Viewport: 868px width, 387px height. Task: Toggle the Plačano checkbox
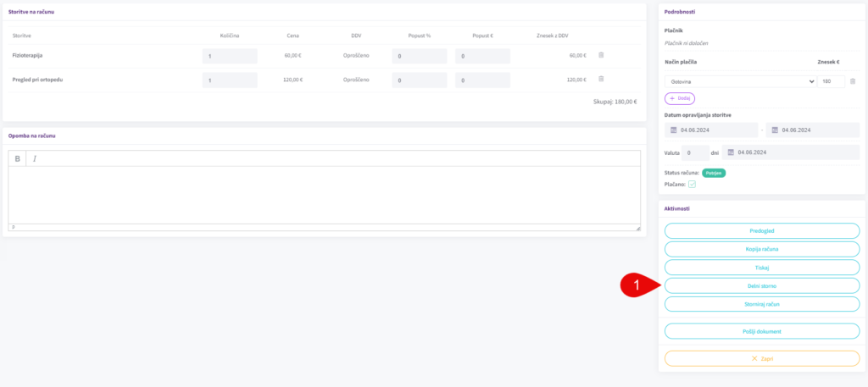pyautogui.click(x=692, y=184)
